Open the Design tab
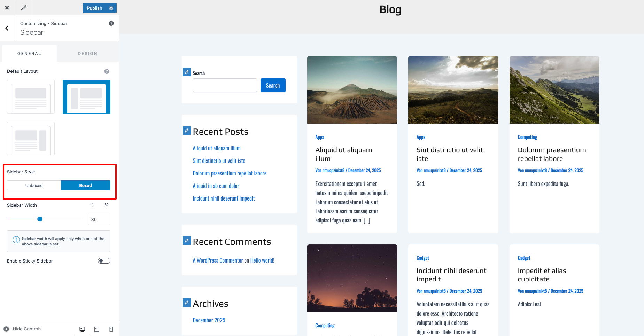644x336 pixels. pyautogui.click(x=87, y=54)
